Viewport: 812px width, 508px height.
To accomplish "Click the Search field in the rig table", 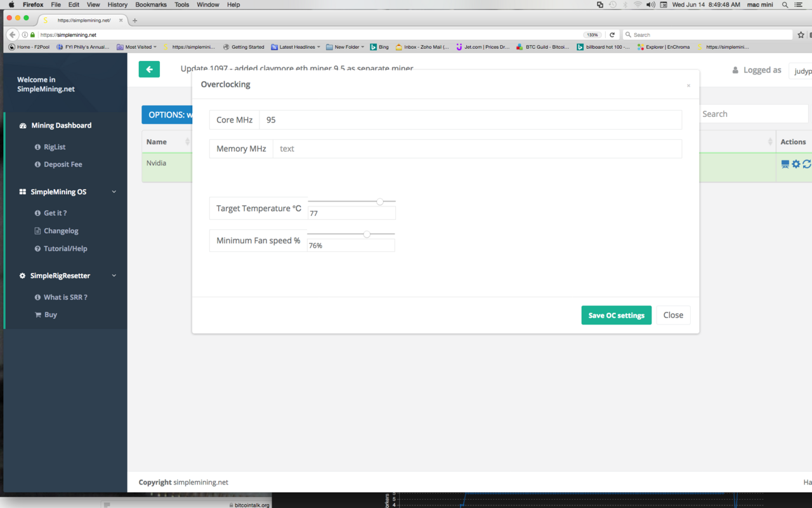I will pos(753,114).
